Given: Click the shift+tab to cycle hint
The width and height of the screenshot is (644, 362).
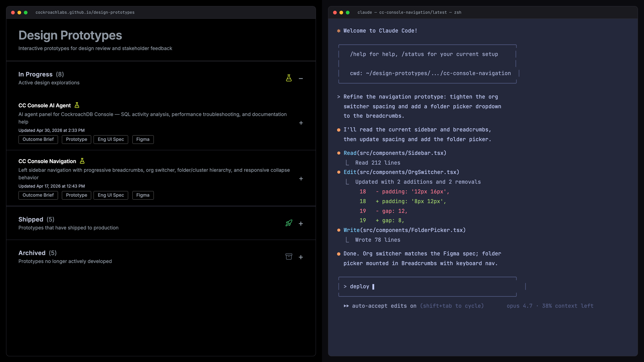Looking at the screenshot, I should (452, 306).
